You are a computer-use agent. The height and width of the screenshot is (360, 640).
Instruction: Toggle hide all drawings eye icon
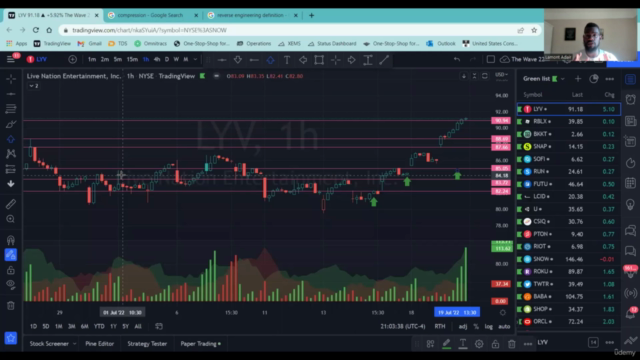point(11,284)
